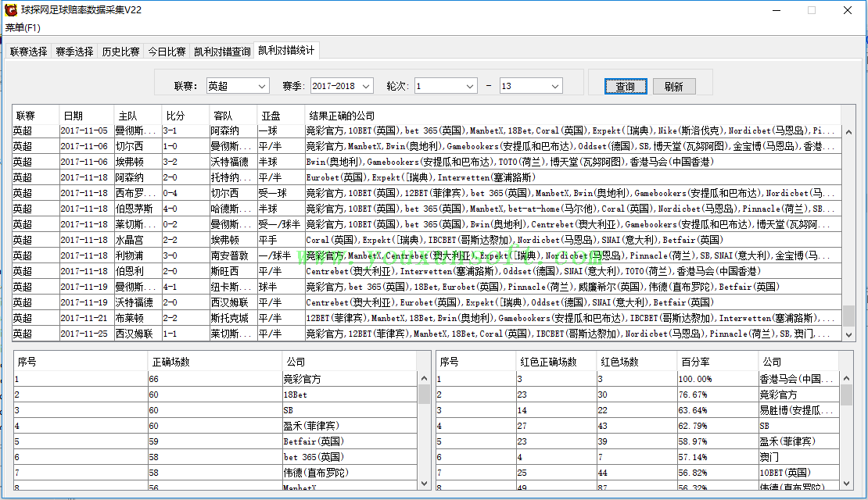Open the 历史比赛 tab
The image size is (868, 500).
coord(120,52)
